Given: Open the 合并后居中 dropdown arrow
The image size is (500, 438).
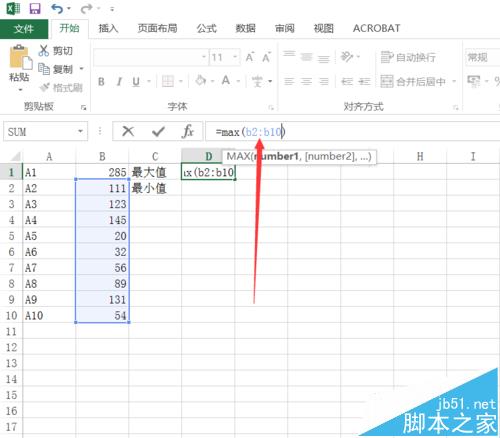Looking at the screenshot, I should click(x=454, y=81).
